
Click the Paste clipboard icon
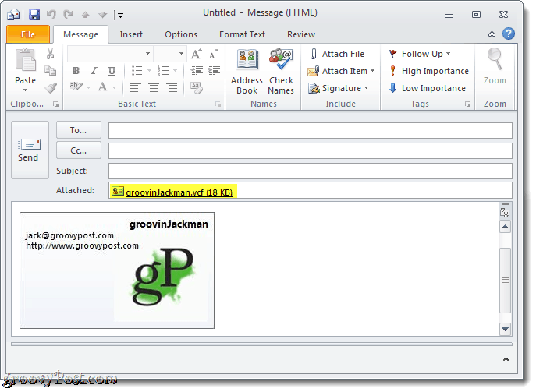pyautogui.click(x=25, y=62)
